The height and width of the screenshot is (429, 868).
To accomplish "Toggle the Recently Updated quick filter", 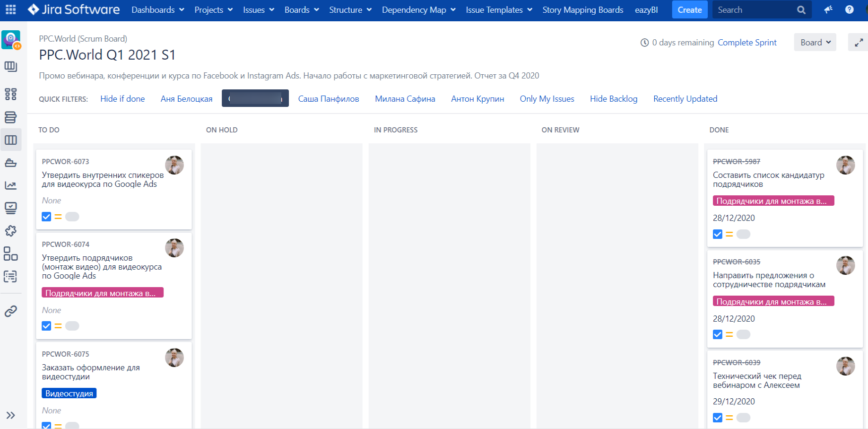I will 685,99.
